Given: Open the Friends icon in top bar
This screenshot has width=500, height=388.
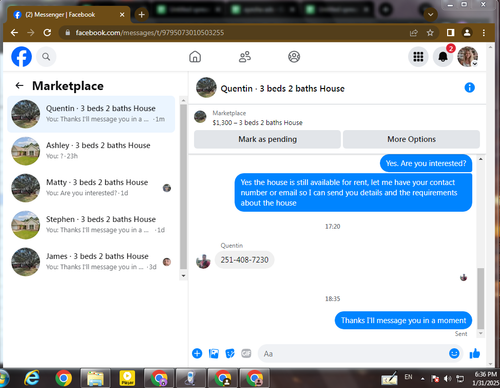Looking at the screenshot, I should point(245,57).
